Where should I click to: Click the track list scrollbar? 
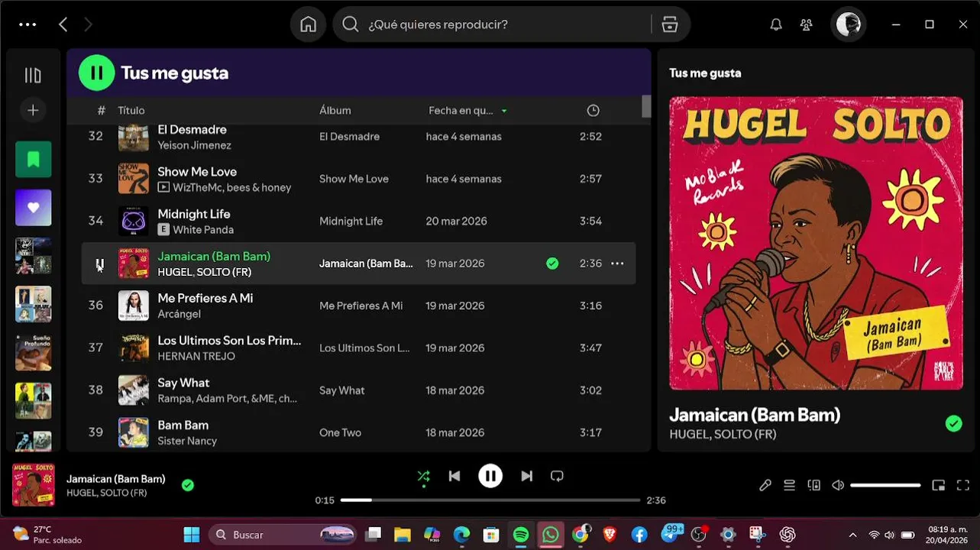click(646, 106)
